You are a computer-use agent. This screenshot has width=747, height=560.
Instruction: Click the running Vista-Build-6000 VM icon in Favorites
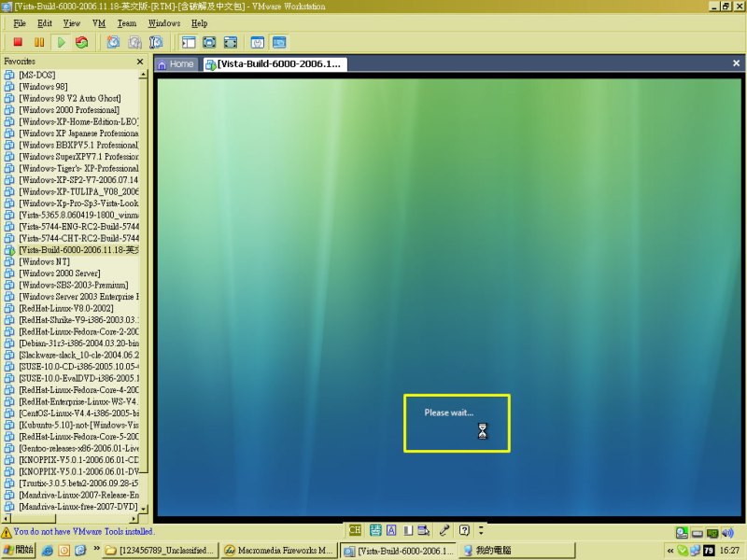click(9, 250)
